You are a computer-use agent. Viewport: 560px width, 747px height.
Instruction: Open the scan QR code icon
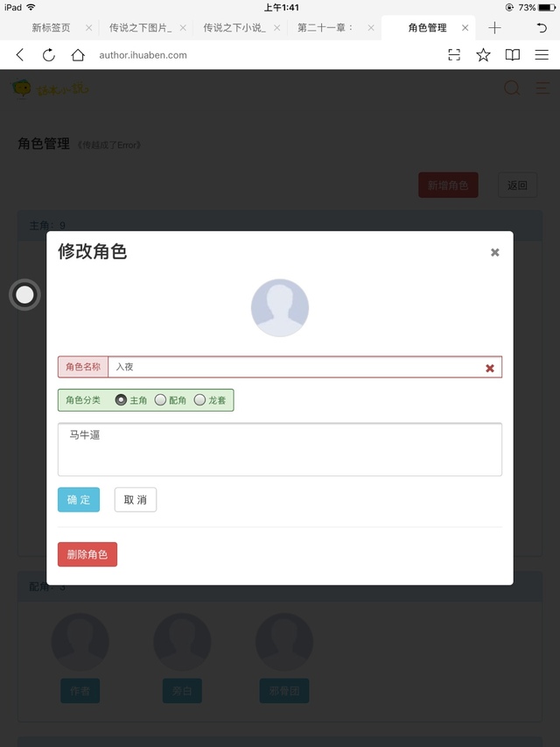point(454,55)
